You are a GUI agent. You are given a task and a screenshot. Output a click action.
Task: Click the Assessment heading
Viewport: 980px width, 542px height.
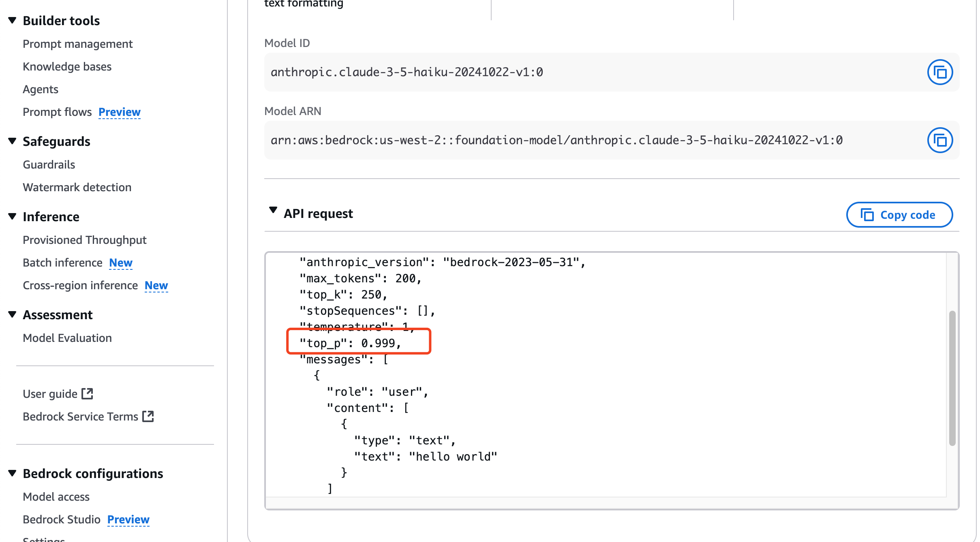[58, 314]
